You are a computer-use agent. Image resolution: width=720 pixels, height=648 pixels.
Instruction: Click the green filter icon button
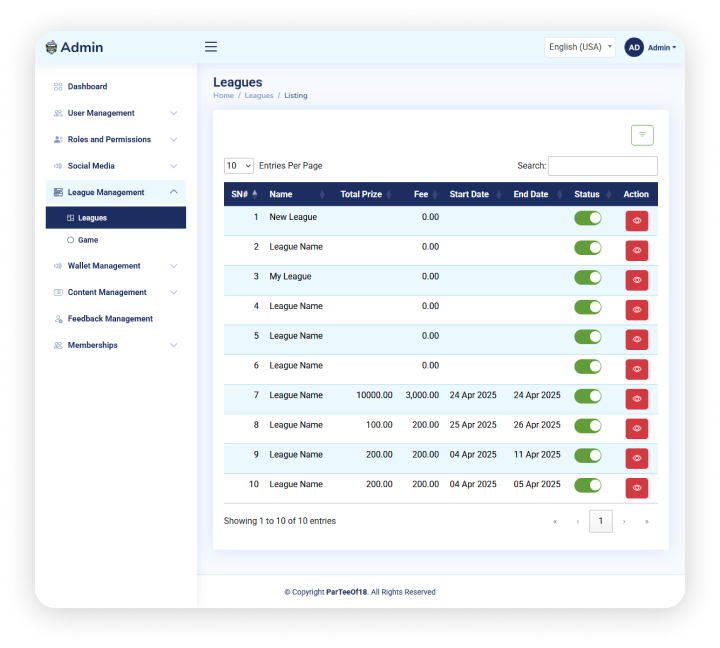coord(642,135)
